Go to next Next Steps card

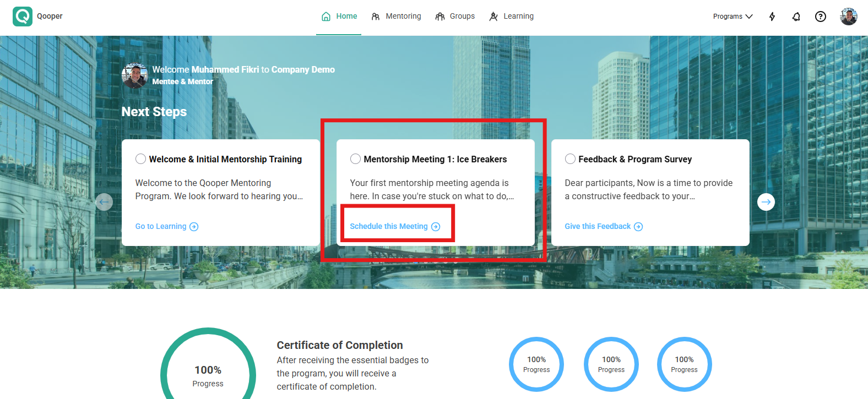click(x=766, y=202)
